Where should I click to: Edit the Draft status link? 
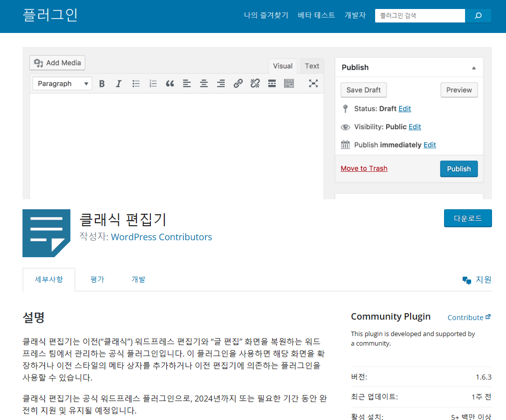pyautogui.click(x=405, y=109)
